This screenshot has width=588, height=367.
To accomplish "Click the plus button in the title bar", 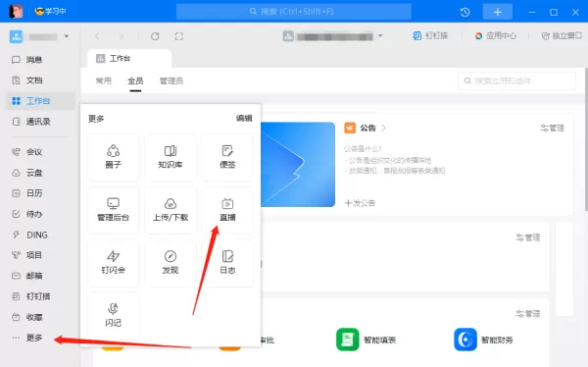I will click(497, 12).
